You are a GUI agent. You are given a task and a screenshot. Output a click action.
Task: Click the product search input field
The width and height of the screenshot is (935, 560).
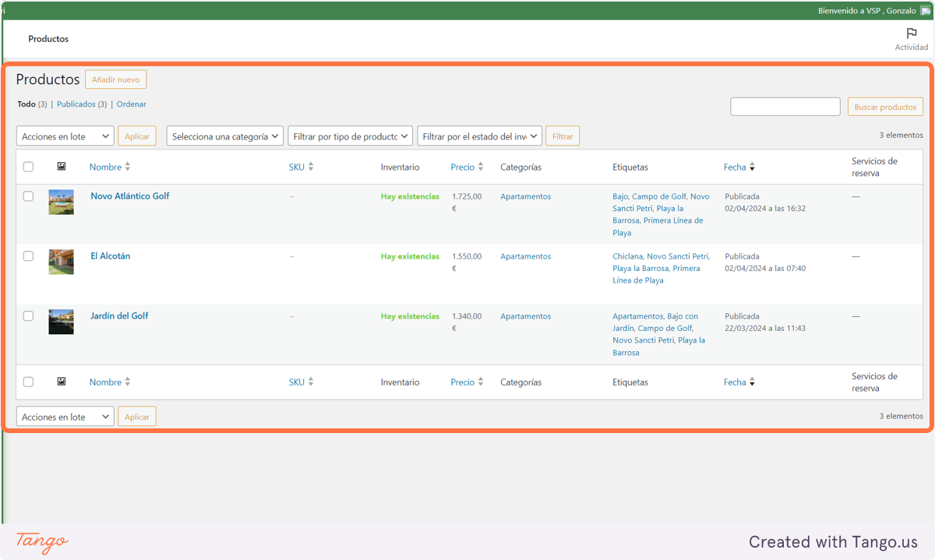(x=785, y=107)
